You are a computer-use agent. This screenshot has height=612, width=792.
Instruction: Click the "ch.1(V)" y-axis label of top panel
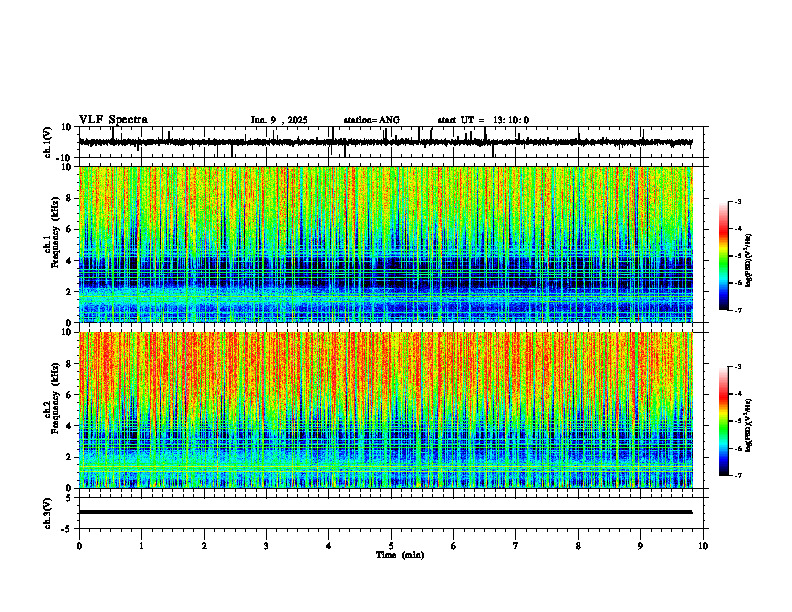48,142
